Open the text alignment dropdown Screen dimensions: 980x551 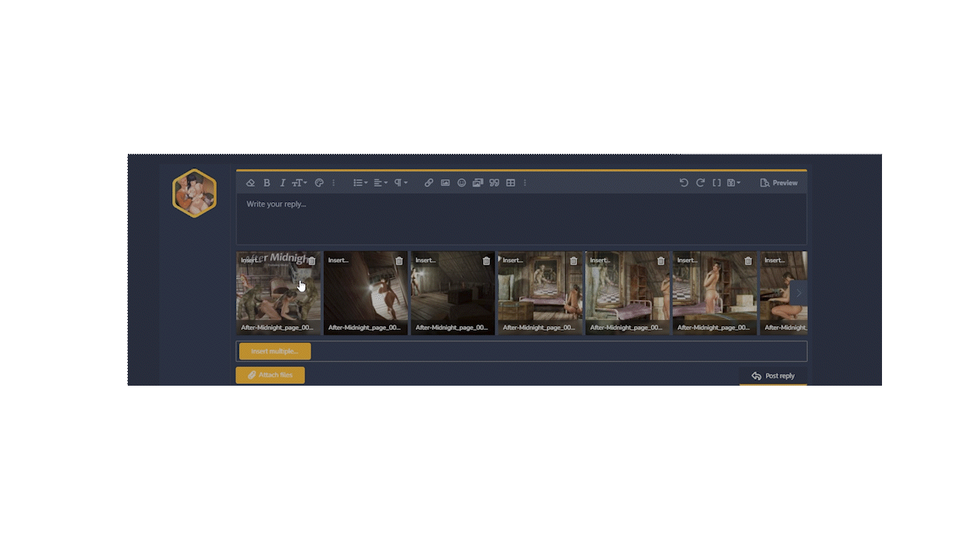click(x=381, y=183)
